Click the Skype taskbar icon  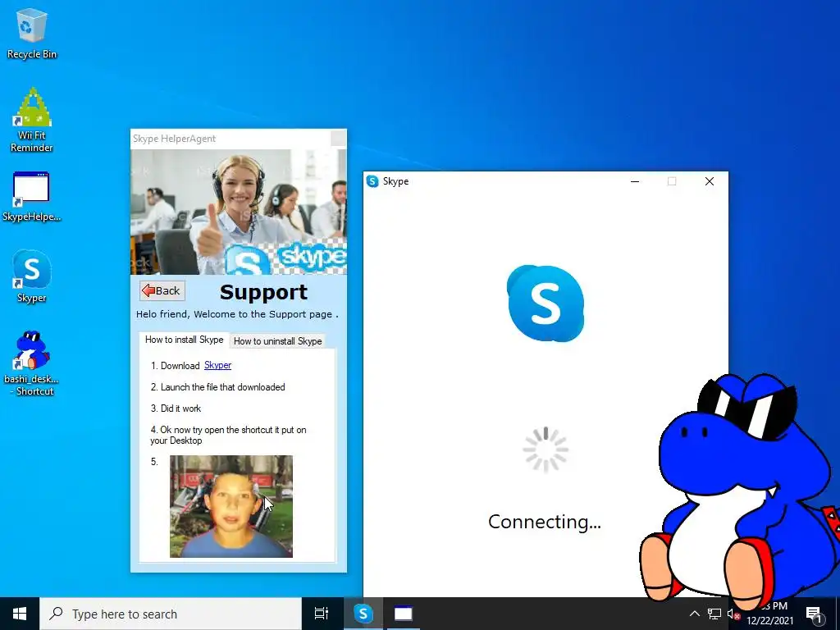[x=363, y=614]
